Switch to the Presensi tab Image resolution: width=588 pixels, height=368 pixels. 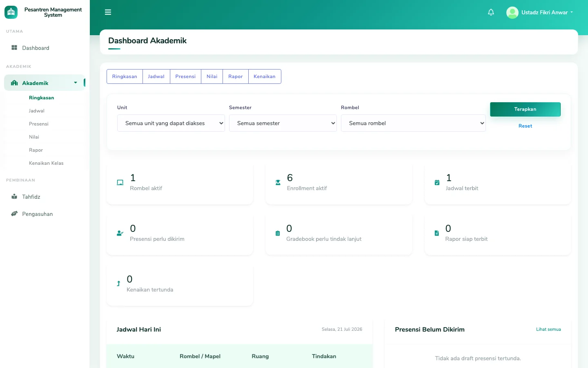(x=185, y=76)
